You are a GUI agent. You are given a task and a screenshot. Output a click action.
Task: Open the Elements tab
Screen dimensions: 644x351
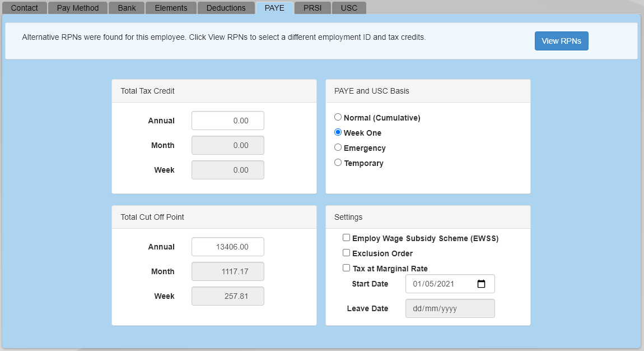pyautogui.click(x=171, y=8)
